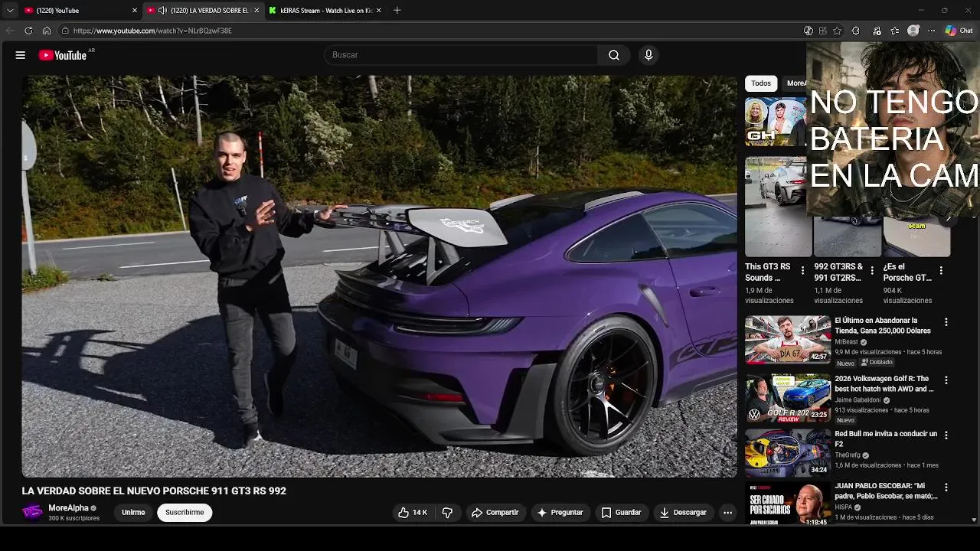Open options for 992 GT3RS short
Viewport: 980px width, 551px height.
[x=872, y=270]
